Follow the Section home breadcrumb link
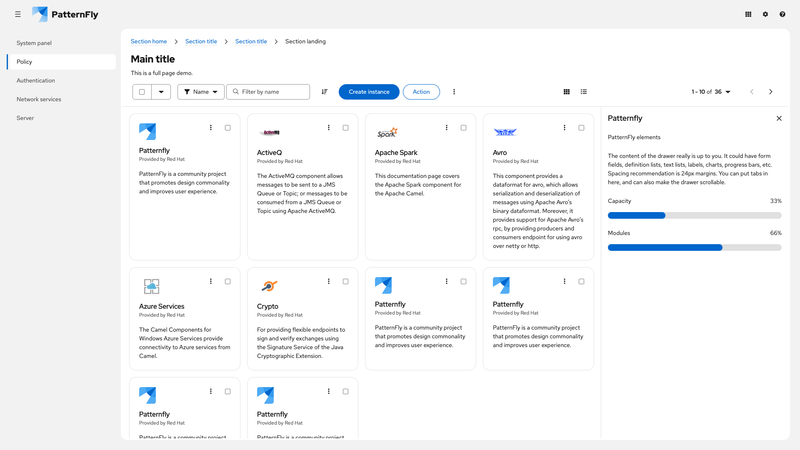The height and width of the screenshot is (450, 800). tap(148, 41)
